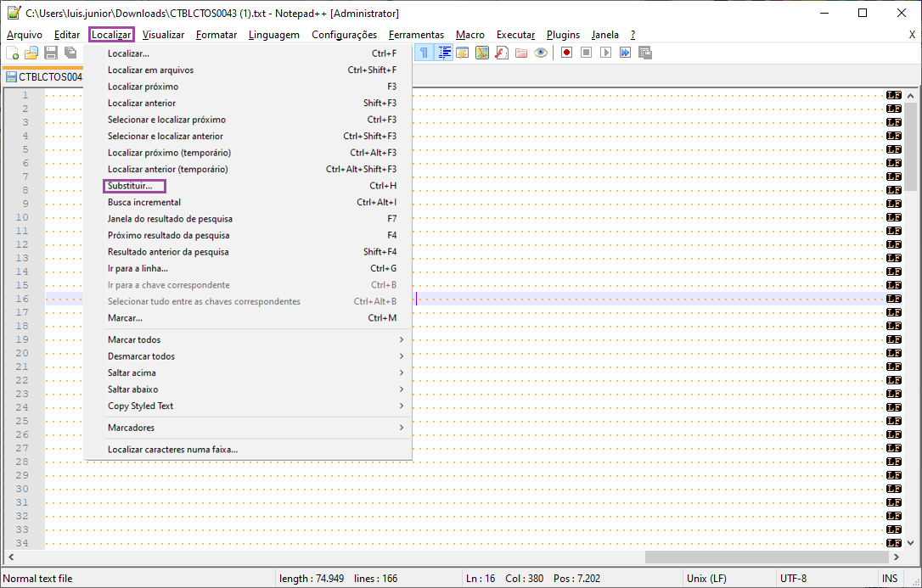Image resolution: width=922 pixels, height=588 pixels.
Task: Start macro recording with red dot
Action: click(x=567, y=53)
